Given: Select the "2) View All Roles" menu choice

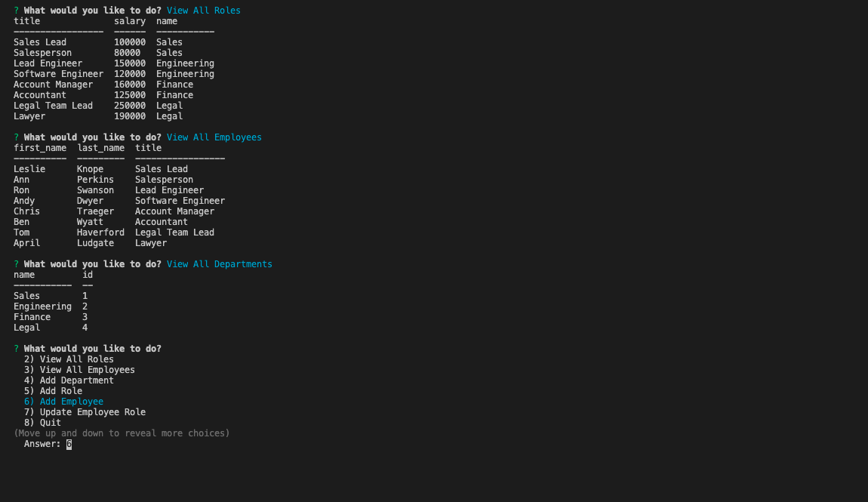Looking at the screenshot, I should pos(69,359).
